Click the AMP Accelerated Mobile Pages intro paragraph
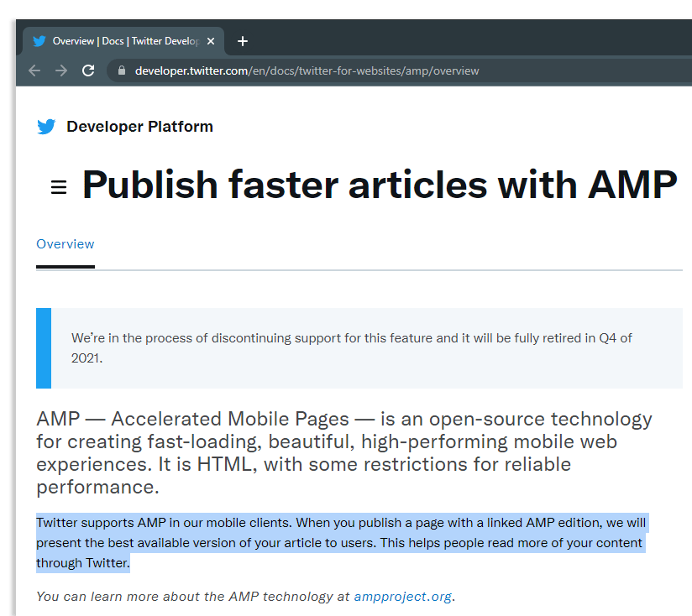This screenshot has width=692, height=616. (344, 453)
